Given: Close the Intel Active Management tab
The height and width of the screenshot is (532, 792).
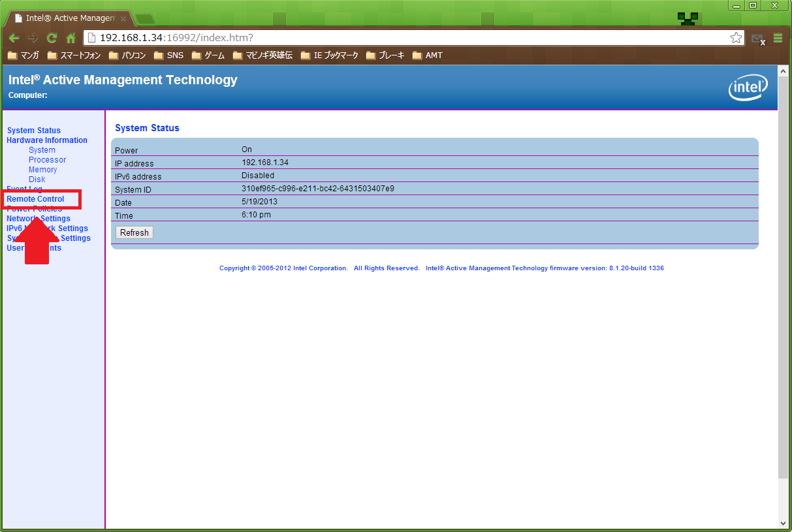Looking at the screenshot, I should 123,19.
